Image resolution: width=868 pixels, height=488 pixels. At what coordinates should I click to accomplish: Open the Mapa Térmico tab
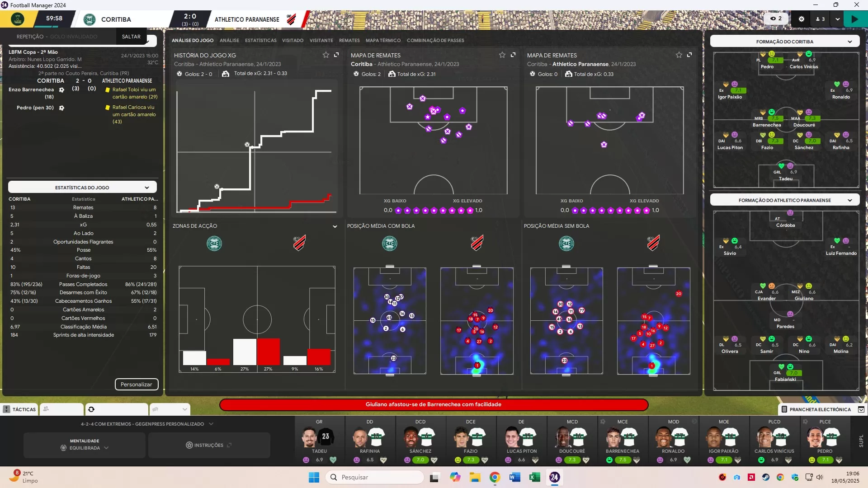click(x=383, y=41)
